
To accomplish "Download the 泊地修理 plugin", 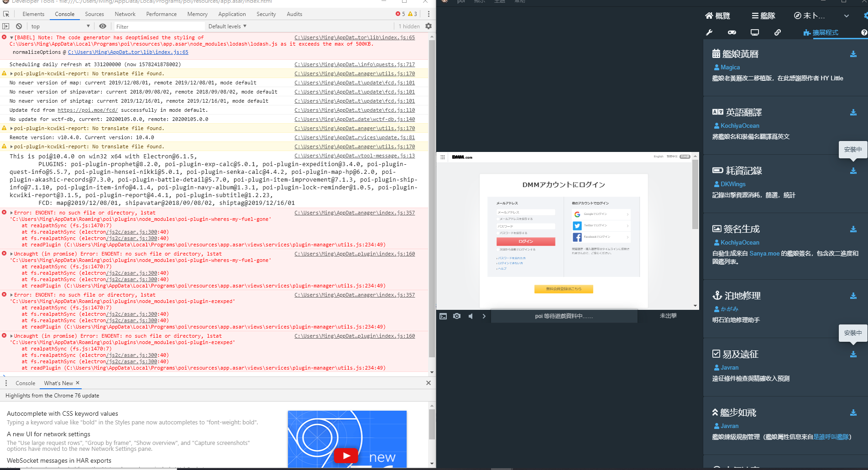I will pos(853,296).
